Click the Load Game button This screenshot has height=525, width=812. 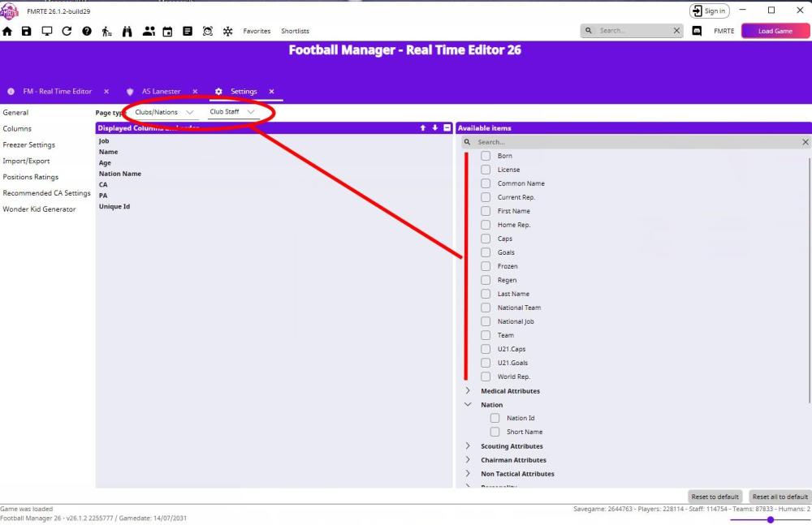(775, 30)
